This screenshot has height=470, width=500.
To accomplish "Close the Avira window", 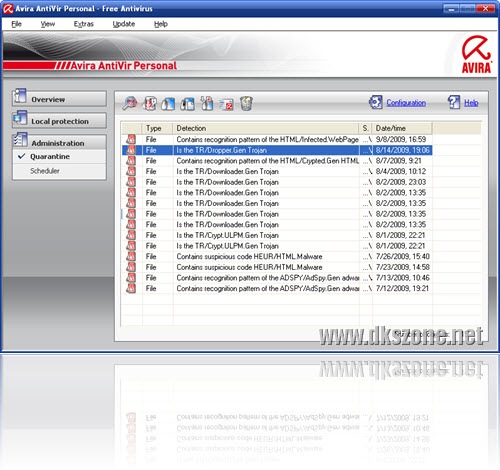I will click(485, 9).
